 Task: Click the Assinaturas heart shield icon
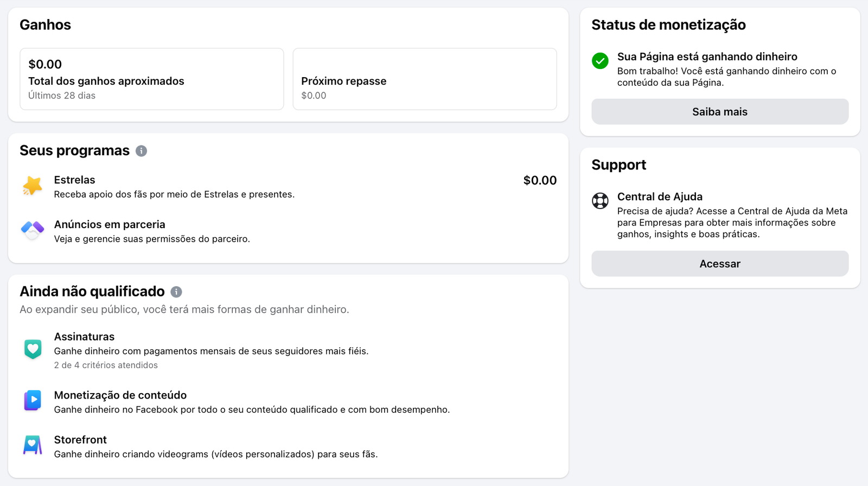click(x=33, y=349)
